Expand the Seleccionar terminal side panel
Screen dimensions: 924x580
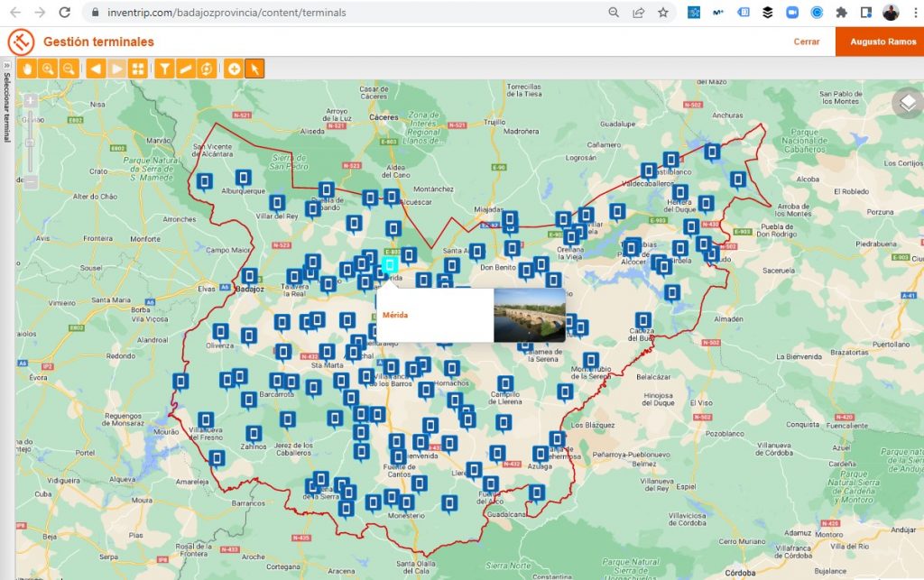pos(6,65)
